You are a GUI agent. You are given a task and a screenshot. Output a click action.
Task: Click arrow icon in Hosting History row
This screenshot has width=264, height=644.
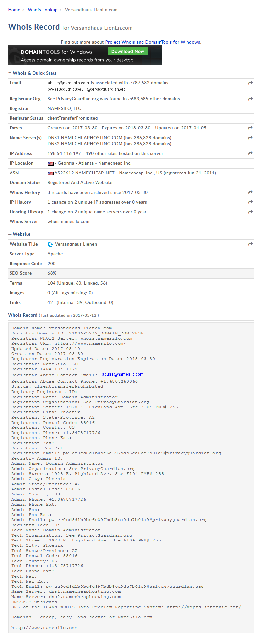[250, 212]
